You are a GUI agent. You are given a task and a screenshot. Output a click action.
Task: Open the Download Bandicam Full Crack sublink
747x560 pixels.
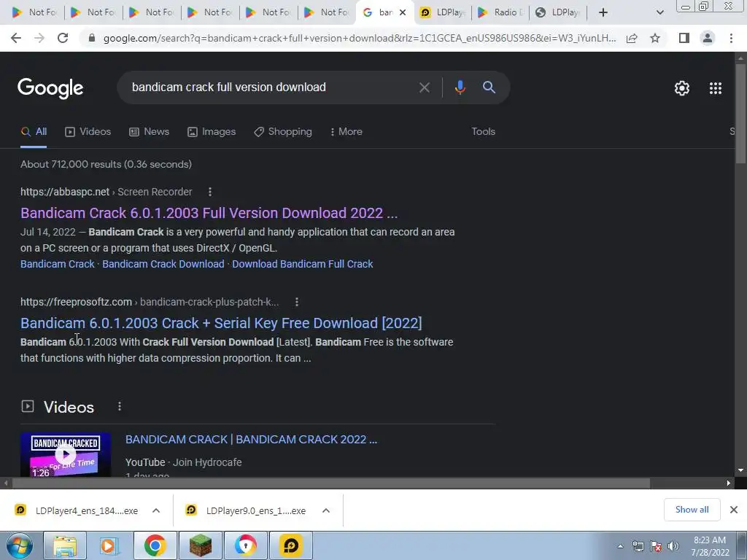pyautogui.click(x=303, y=264)
